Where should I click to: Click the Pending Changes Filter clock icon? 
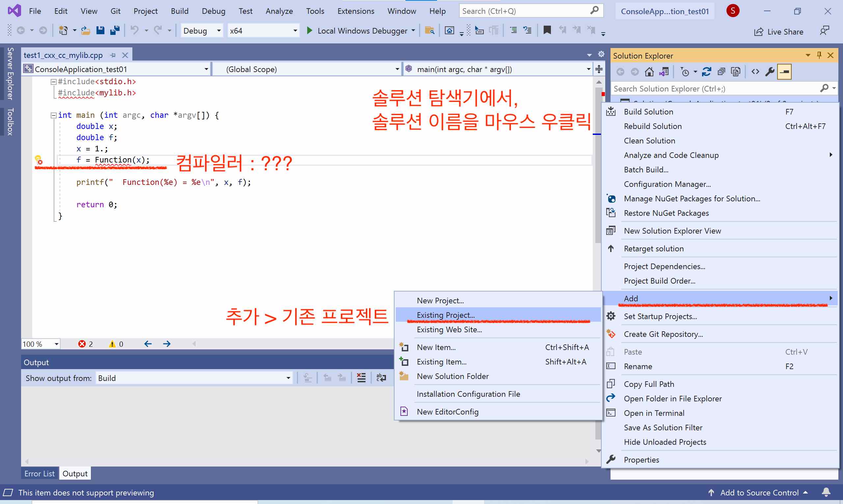click(x=684, y=72)
